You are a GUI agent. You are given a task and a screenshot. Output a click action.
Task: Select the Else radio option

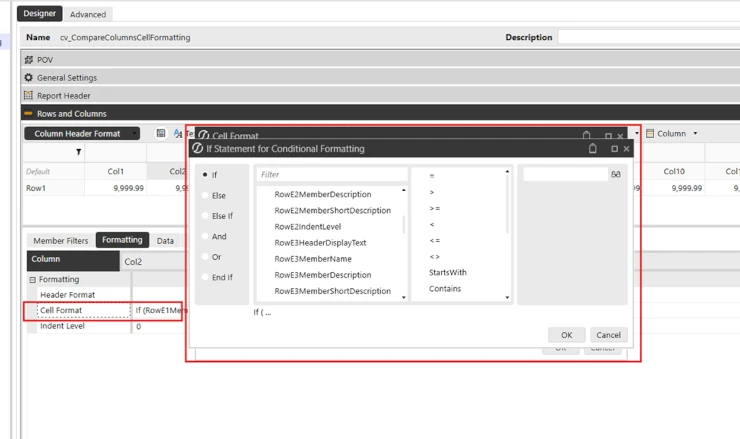pos(205,195)
